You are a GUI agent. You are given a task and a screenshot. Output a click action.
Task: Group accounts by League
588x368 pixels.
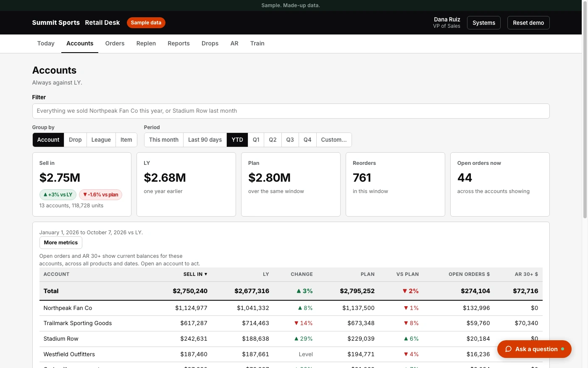point(101,140)
